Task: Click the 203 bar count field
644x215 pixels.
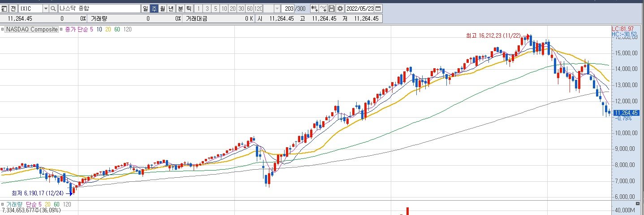Action: pyautogui.click(x=289, y=9)
